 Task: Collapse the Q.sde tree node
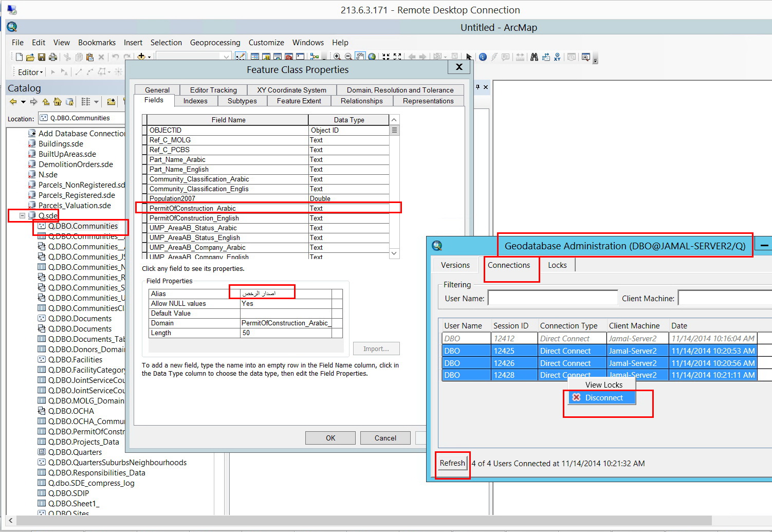click(x=22, y=216)
